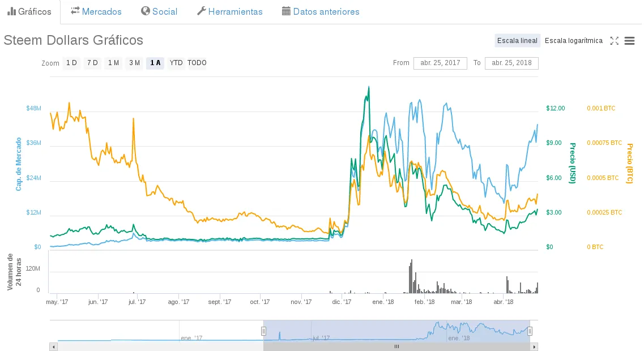The image size is (644, 351).
Task: Click the 0.0005 BTC axis label
Action: coord(603,178)
